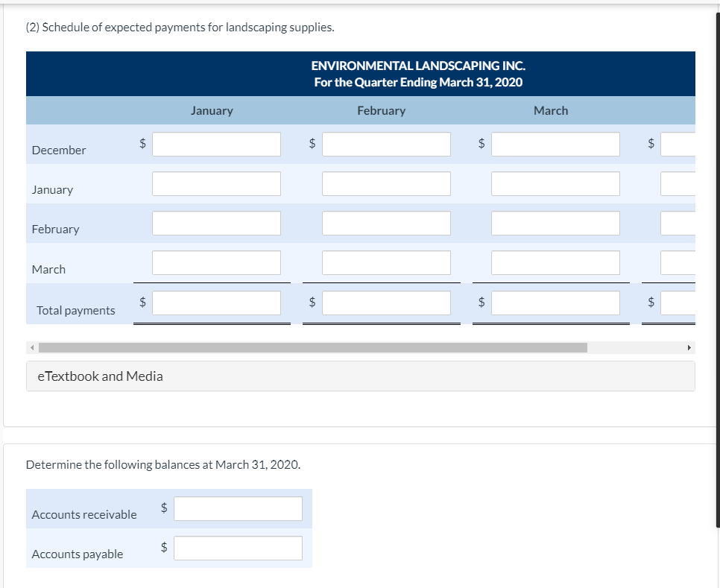Click the February row January payment field
Viewport: 720px width, 588px height.
tap(215, 223)
